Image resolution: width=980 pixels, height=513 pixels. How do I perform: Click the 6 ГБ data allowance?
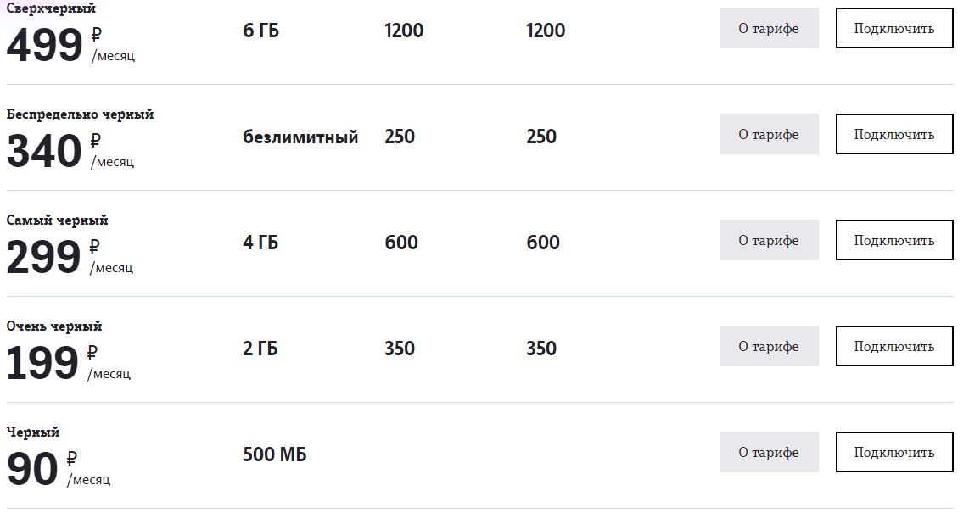(x=261, y=31)
